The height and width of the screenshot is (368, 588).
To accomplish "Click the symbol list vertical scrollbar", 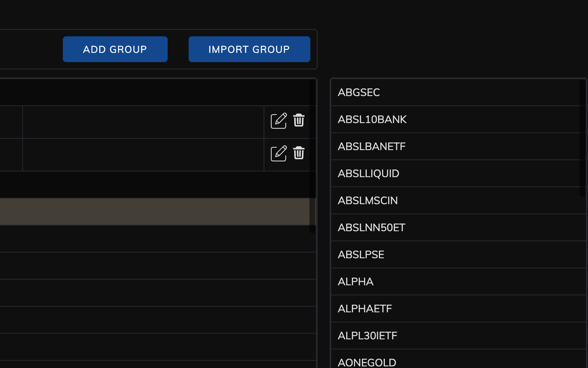I will (x=582, y=138).
